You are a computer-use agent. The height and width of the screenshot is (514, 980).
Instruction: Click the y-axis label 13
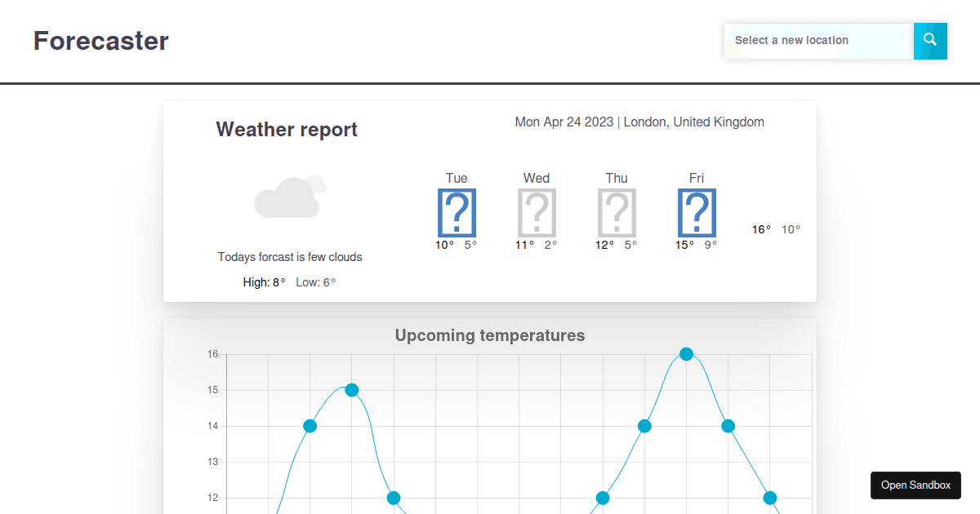[212, 462]
